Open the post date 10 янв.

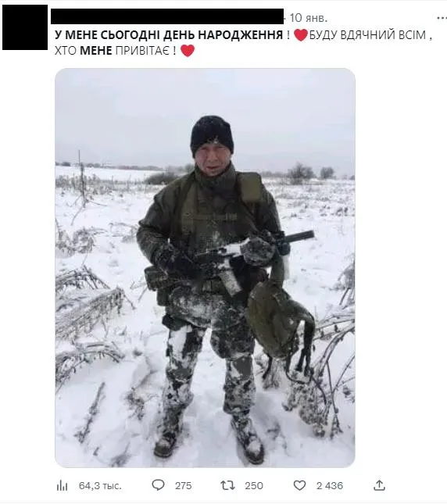pos(308,18)
